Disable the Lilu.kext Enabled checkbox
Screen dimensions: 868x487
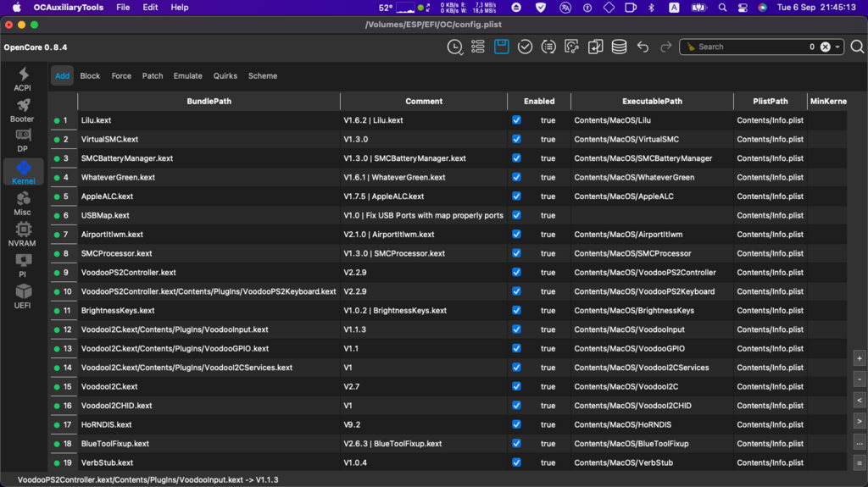516,120
